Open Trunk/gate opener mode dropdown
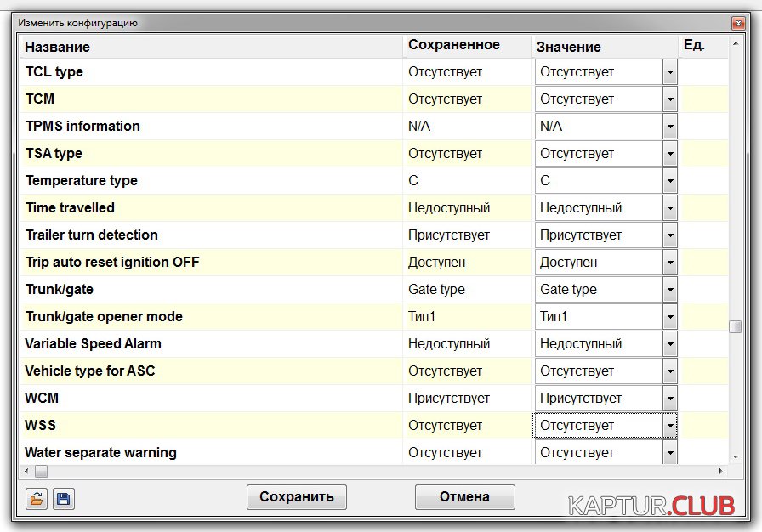 pos(670,317)
